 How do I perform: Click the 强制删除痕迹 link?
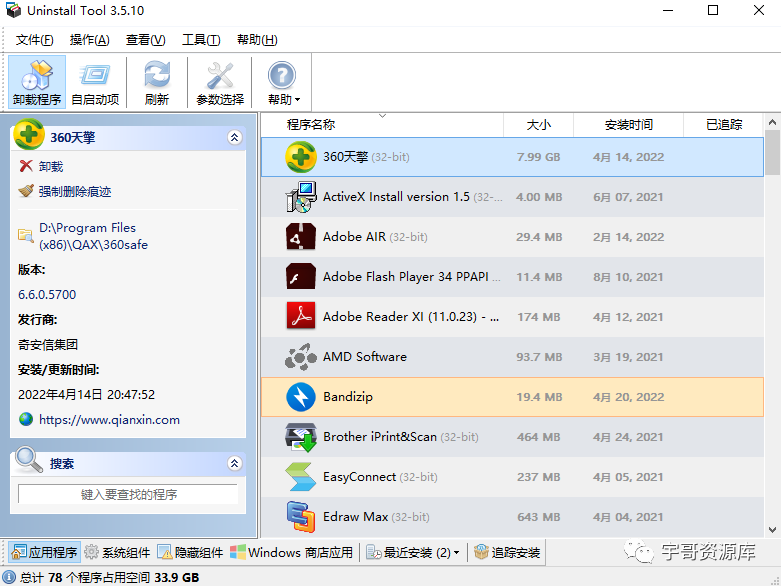click(x=75, y=191)
